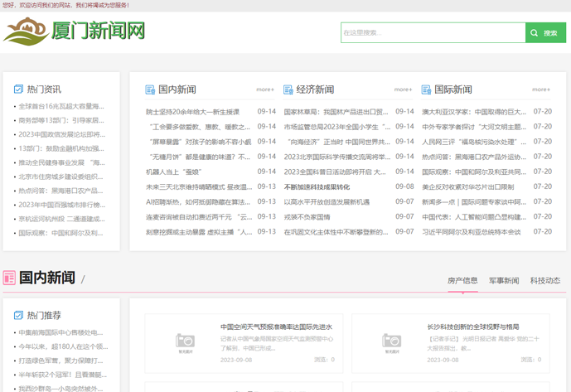
Task: Click the 国际新闻 section document icon
Action: point(426,90)
